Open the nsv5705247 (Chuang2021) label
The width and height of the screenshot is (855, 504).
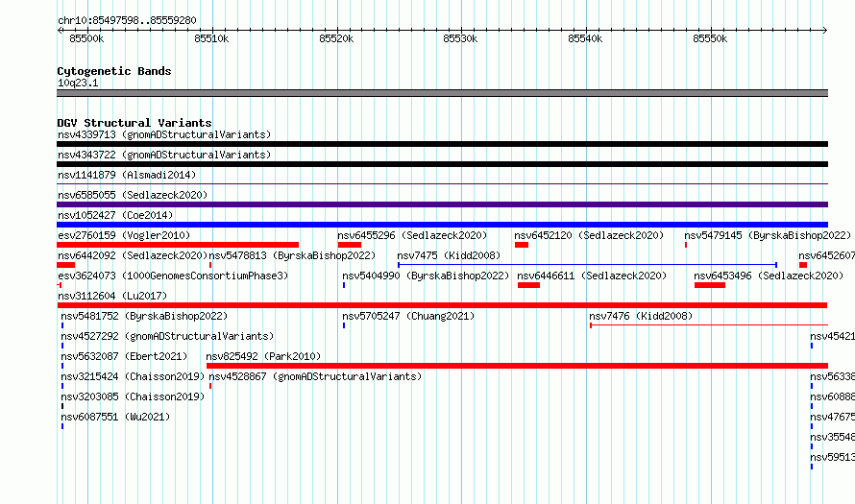[408, 316]
